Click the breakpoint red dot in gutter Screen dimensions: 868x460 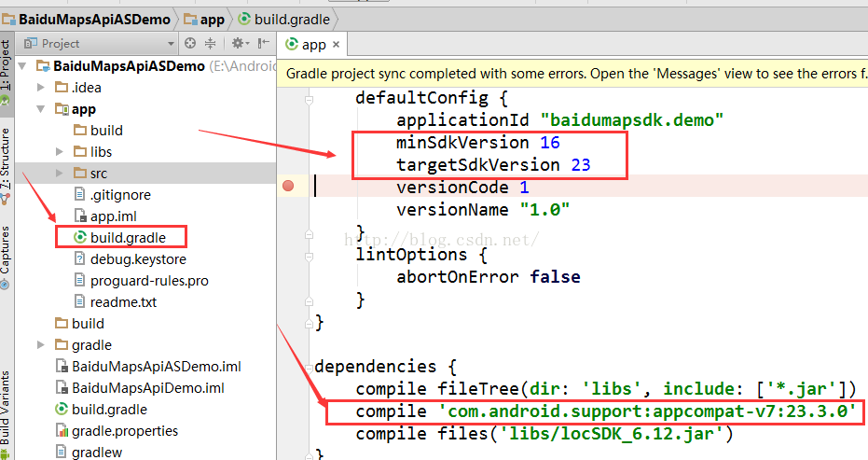[x=288, y=186]
